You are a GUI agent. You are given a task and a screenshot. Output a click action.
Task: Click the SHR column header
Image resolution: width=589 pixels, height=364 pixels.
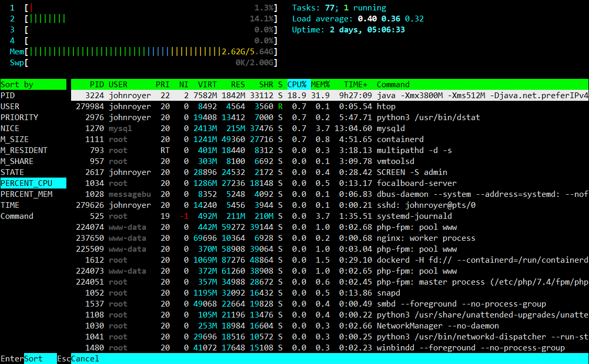[x=267, y=85]
